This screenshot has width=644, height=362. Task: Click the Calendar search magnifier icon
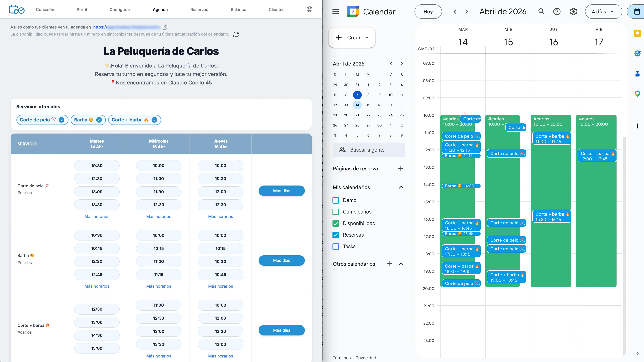[541, 12]
